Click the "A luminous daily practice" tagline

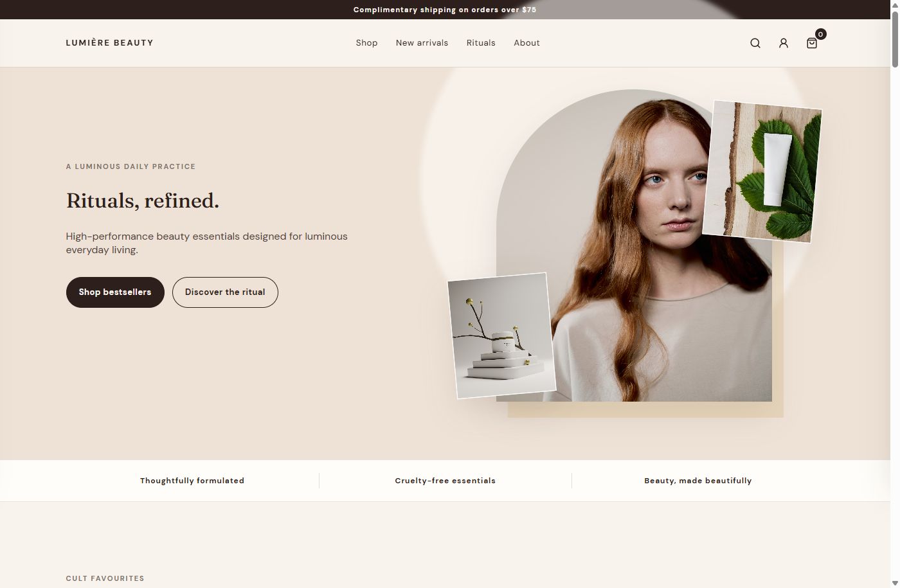(130, 166)
